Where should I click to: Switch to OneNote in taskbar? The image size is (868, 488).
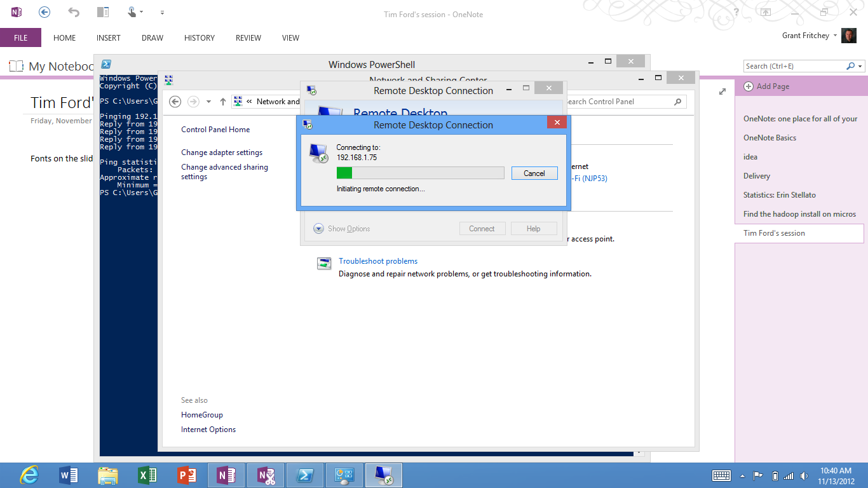(x=226, y=475)
